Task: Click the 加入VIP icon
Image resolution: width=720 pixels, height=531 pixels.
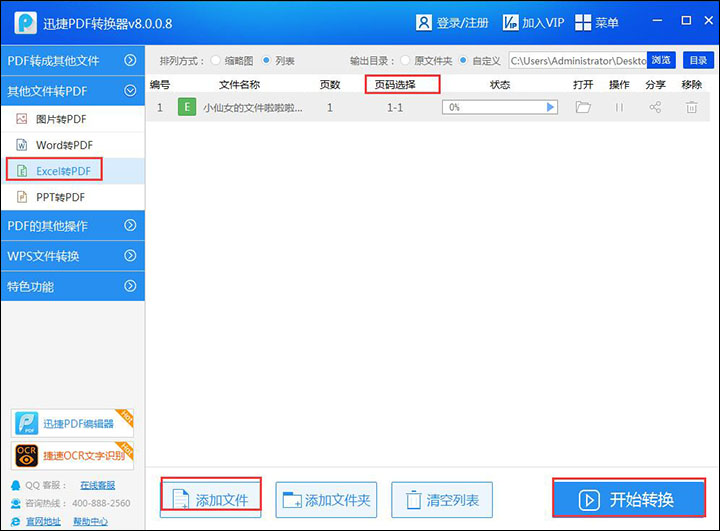Action: 510,22
